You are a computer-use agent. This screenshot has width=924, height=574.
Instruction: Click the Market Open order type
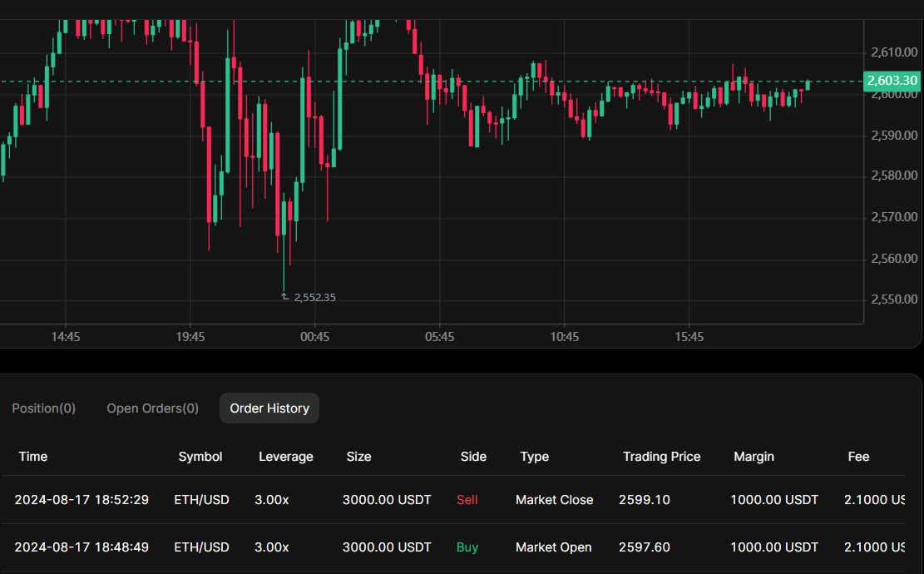coord(553,547)
